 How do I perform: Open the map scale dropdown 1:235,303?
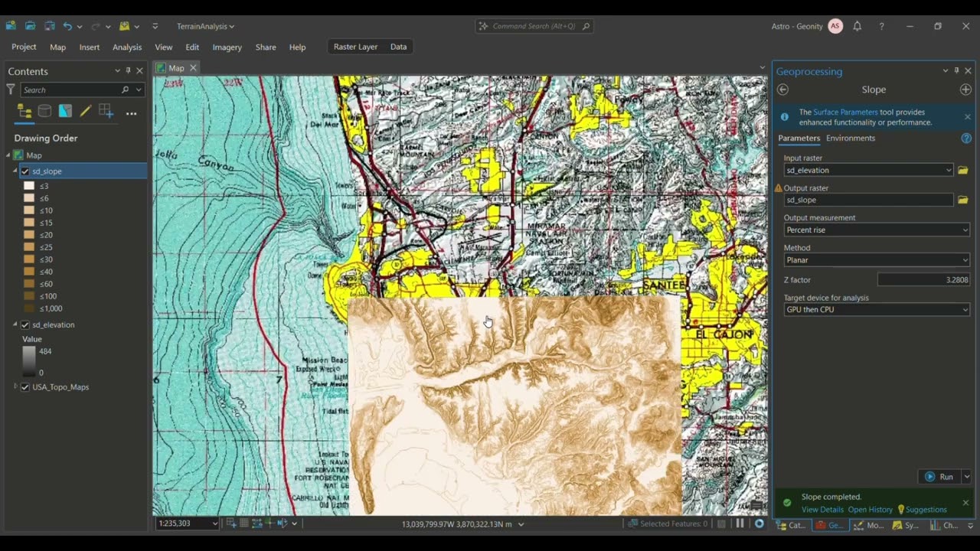[214, 524]
